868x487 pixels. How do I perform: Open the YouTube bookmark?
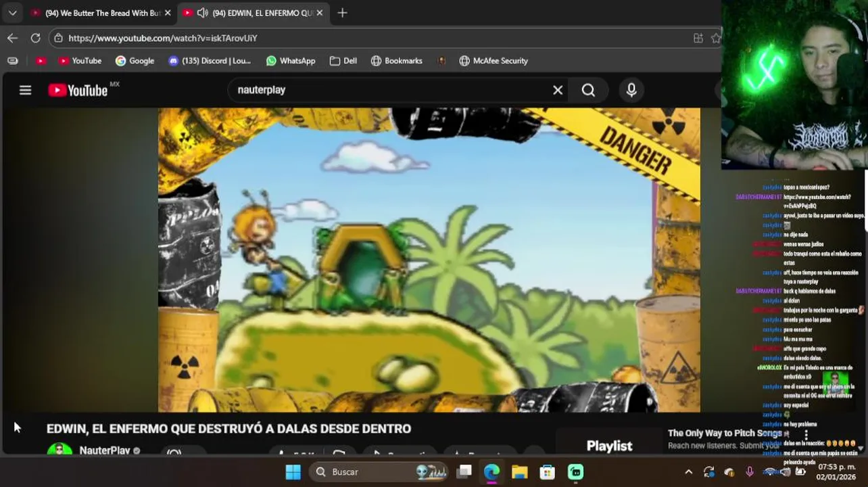pos(80,61)
